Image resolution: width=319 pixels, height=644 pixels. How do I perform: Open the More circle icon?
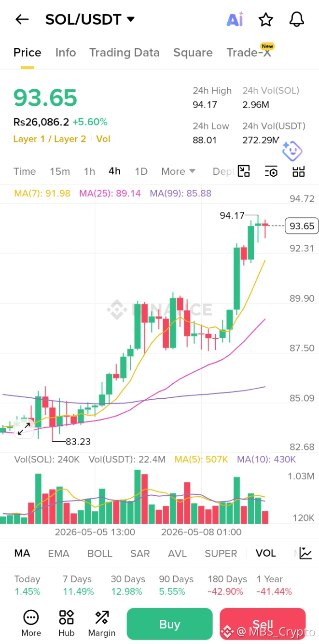click(31, 623)
